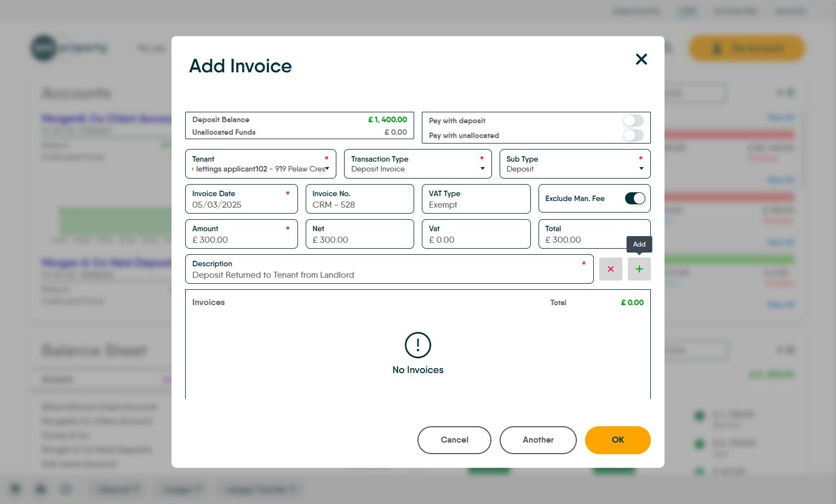Screen dimensions: 836x504
Task: Click the red X clear button
Action: pyautogui.click(x=611, y=269)
